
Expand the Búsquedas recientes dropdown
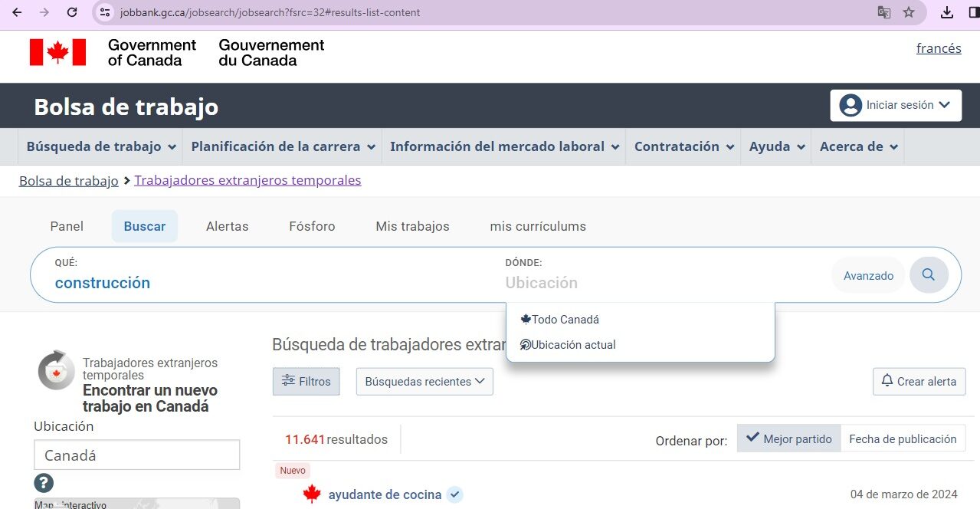pyautogui.click(x=424, y=381)
